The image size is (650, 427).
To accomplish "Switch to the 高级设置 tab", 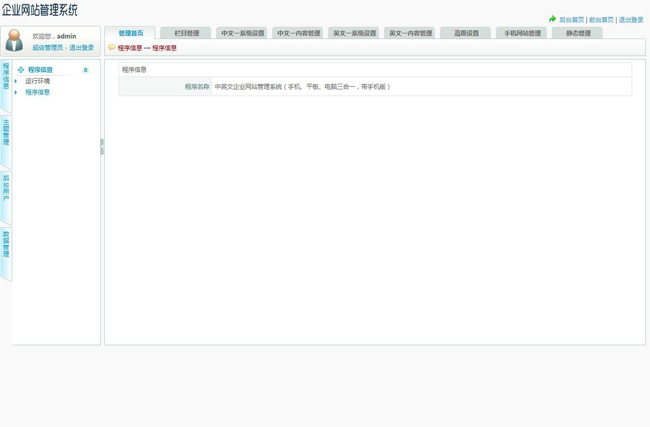I will tap(466, 33).
